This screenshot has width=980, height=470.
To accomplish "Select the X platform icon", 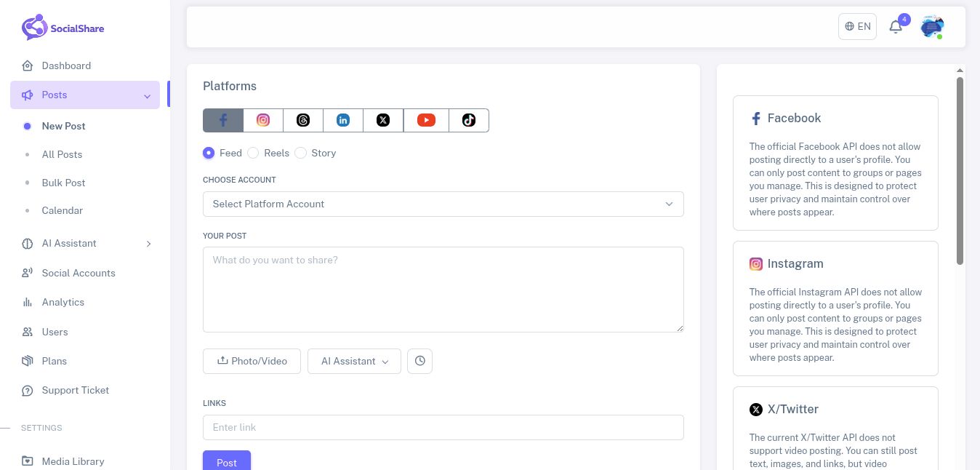I will click(x=383, y=120).
